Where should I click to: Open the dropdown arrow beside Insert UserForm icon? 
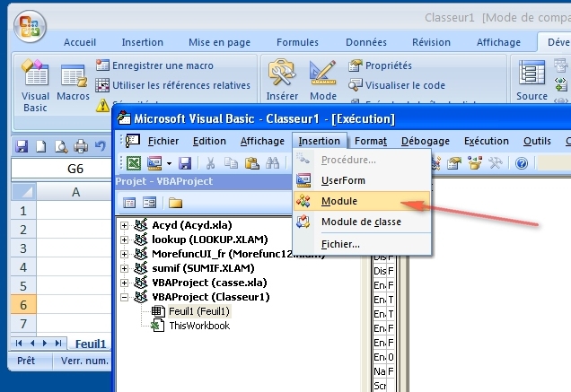coord(169,163)
